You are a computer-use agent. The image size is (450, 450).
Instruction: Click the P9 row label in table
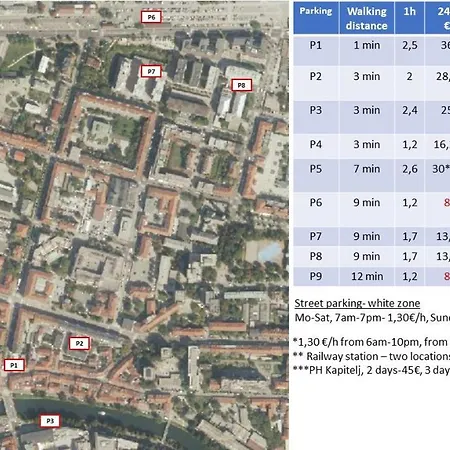(x=316, y=276)
